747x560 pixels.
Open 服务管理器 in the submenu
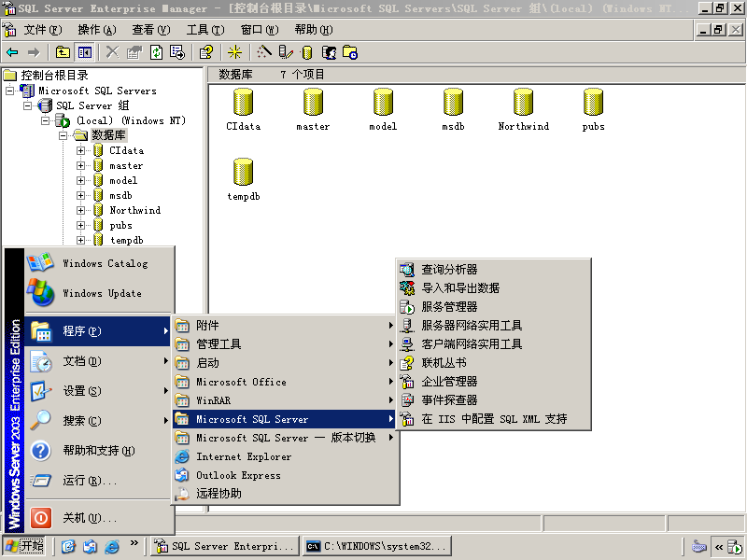(x=494, y=307)
